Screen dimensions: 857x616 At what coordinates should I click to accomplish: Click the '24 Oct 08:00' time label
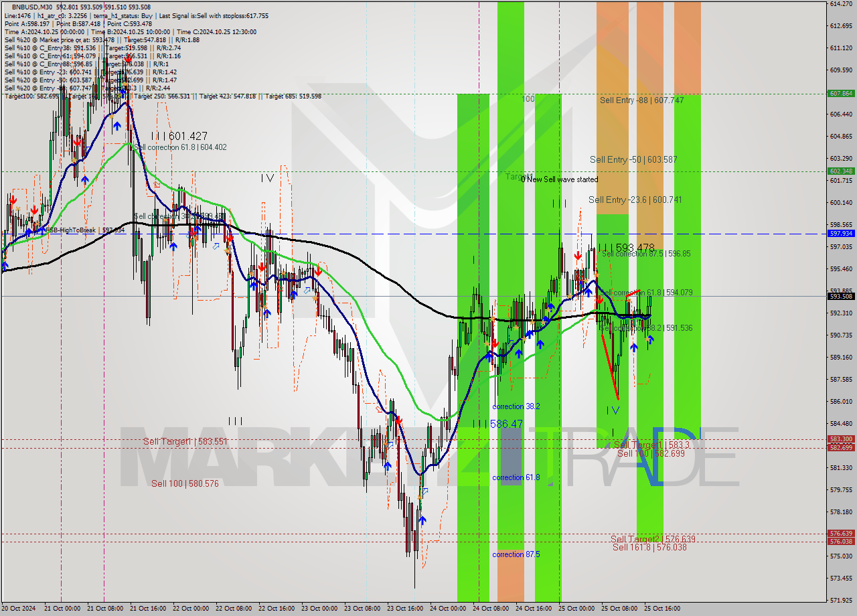(491, 609)
